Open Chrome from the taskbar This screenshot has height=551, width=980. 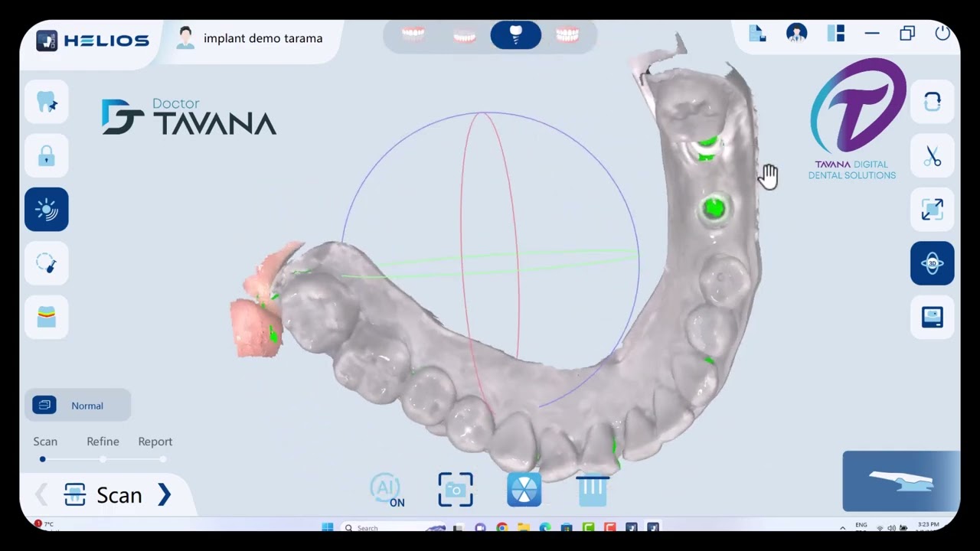tap(501, 527)
